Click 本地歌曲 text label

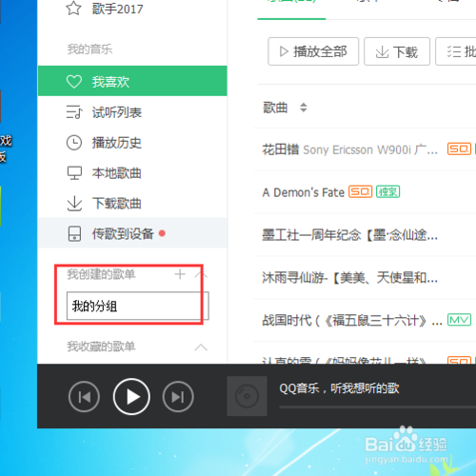117,173
